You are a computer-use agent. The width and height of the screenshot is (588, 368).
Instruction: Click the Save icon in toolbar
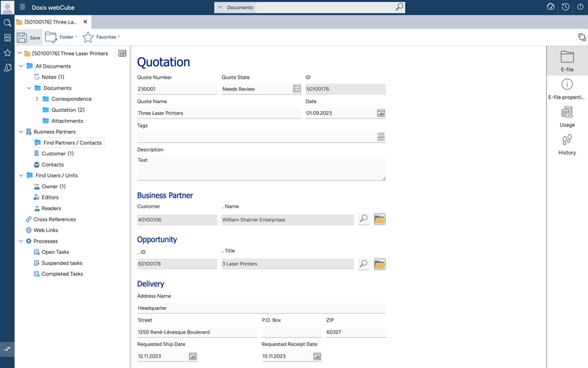(x=23, y=37)
